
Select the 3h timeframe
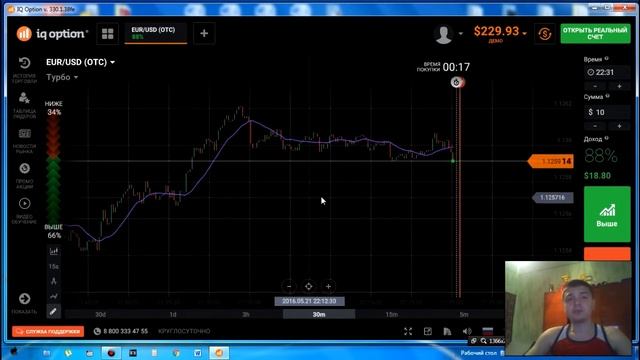(x=246, y=314)
